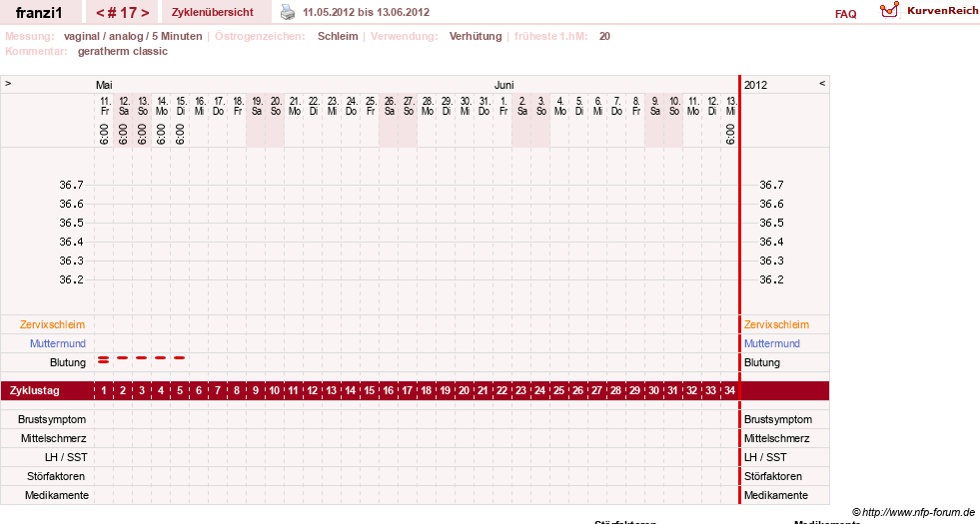This screenshot has width=980, height=524.
Task: Click the Zyklustag row label
Action: click(35, 390)
